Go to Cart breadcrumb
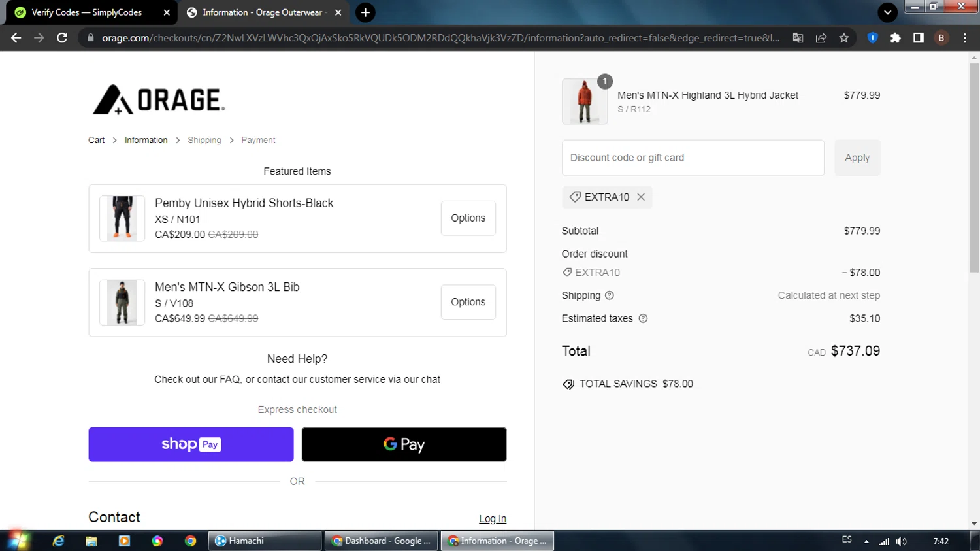The width and height of the screenshot is (980, 551). pyautogui.click(x=96, y=140)
